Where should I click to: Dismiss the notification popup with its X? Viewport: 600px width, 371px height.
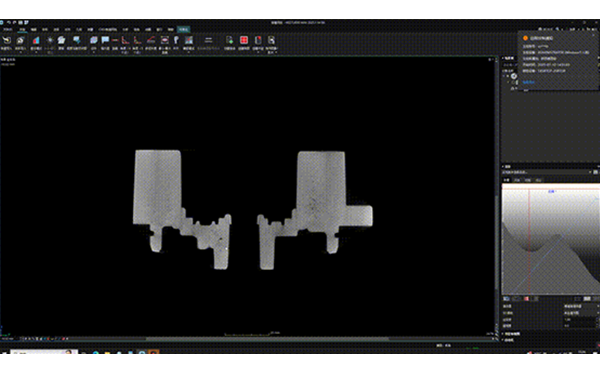point(594,36)
